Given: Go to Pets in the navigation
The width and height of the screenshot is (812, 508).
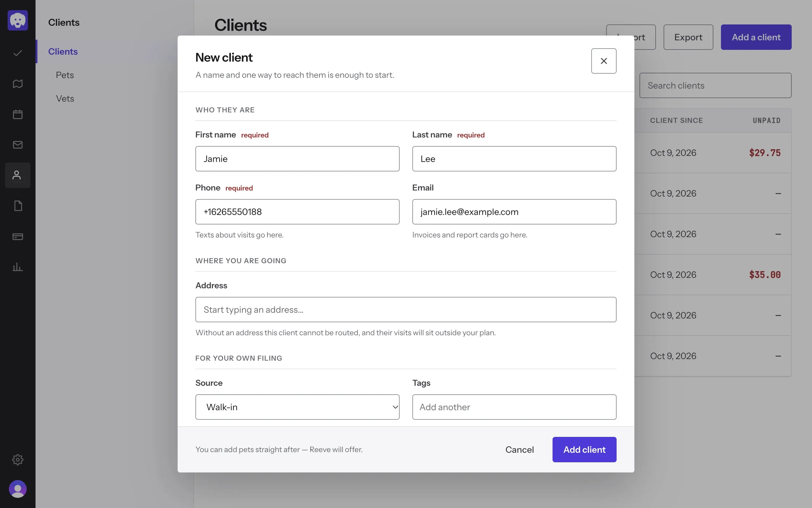Looking at the screenshot, I should pyautogui.click(x=65, y=75).
